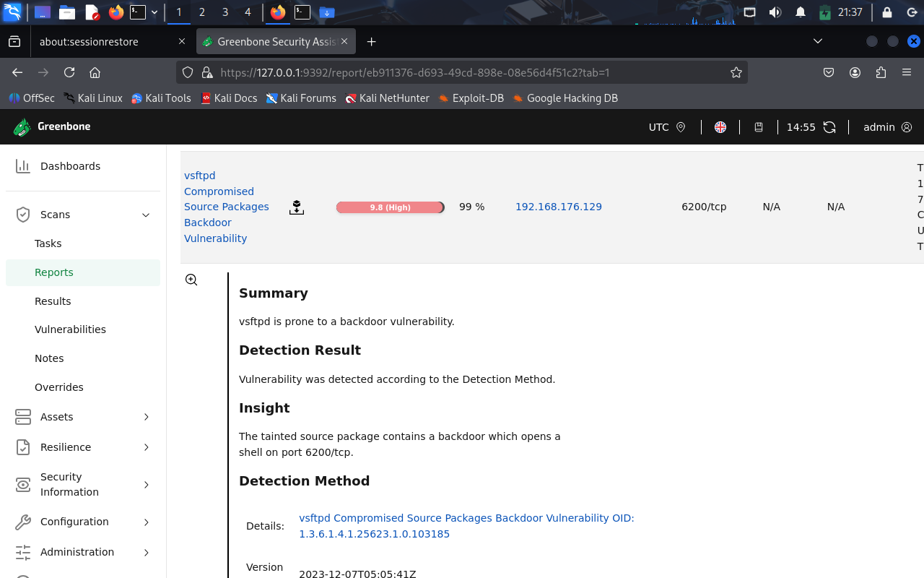Click the Greenbone logo
924x578 pixels.
51,127
